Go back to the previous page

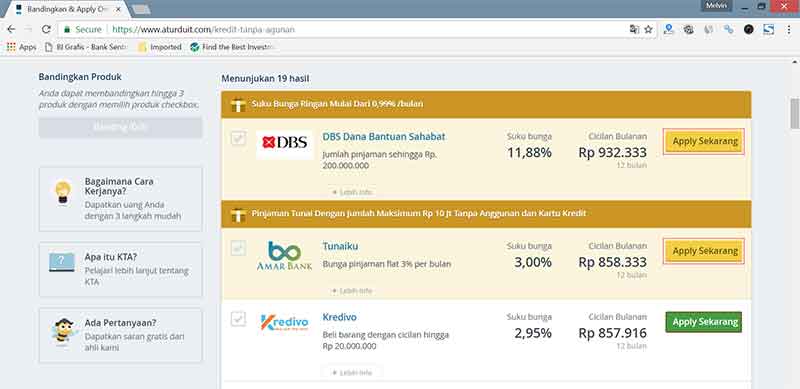11,30
